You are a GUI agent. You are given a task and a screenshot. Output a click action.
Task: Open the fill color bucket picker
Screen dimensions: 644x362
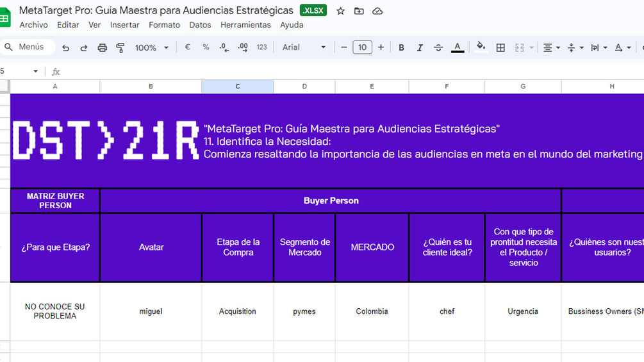[x=481, y=47]
